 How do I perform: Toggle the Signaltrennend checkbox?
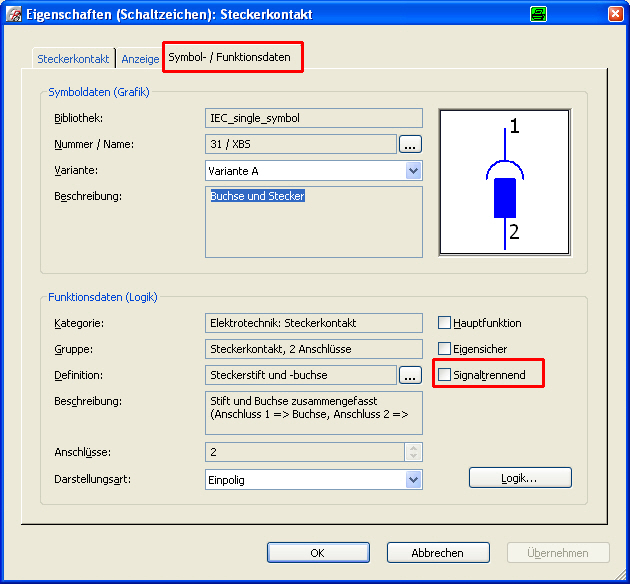click(444, 374)
